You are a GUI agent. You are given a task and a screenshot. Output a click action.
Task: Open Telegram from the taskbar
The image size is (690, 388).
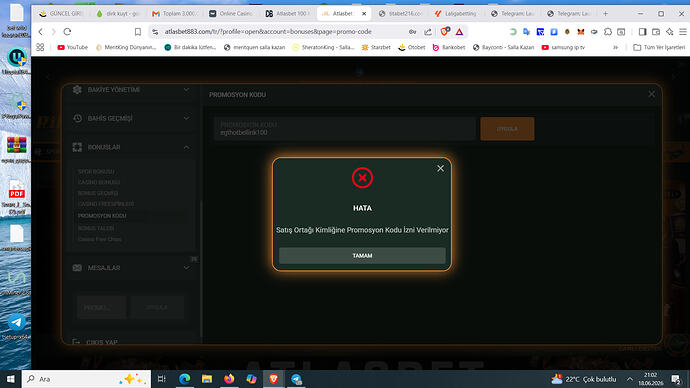296,379
